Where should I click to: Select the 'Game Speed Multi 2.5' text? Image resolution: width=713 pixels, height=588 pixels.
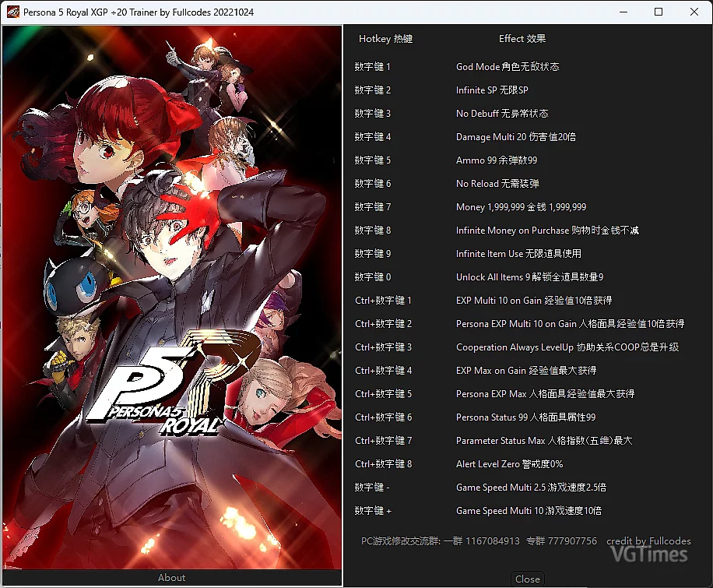point(531,488)
